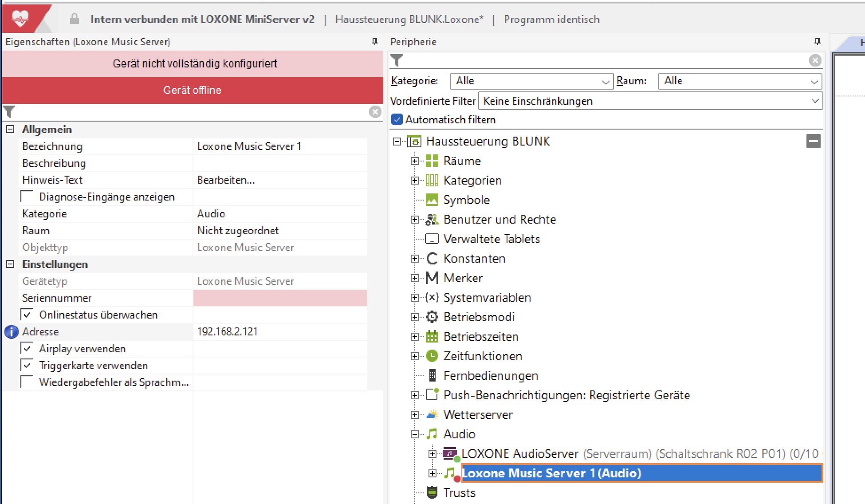Click the pin icon in Eigenschaften panel

pyautogui.click(x=374, y=42)
